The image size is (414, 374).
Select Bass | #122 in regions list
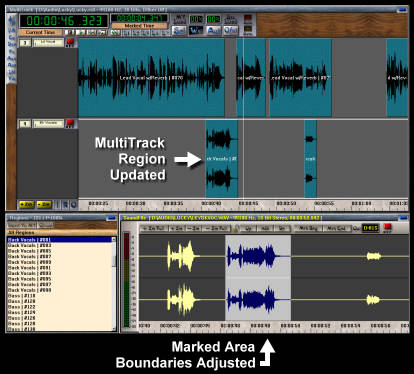59,307
